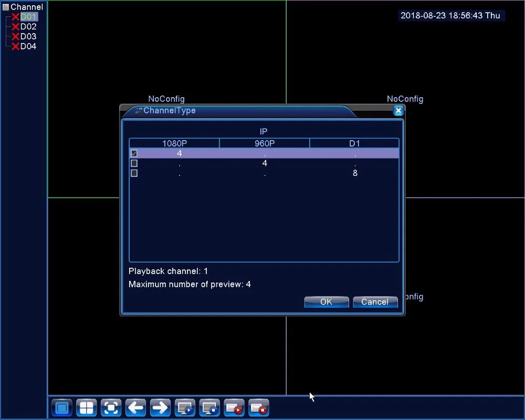525x420 pixels.
Task: Click the ChannelType dialog title
Action: pos(170,111)
